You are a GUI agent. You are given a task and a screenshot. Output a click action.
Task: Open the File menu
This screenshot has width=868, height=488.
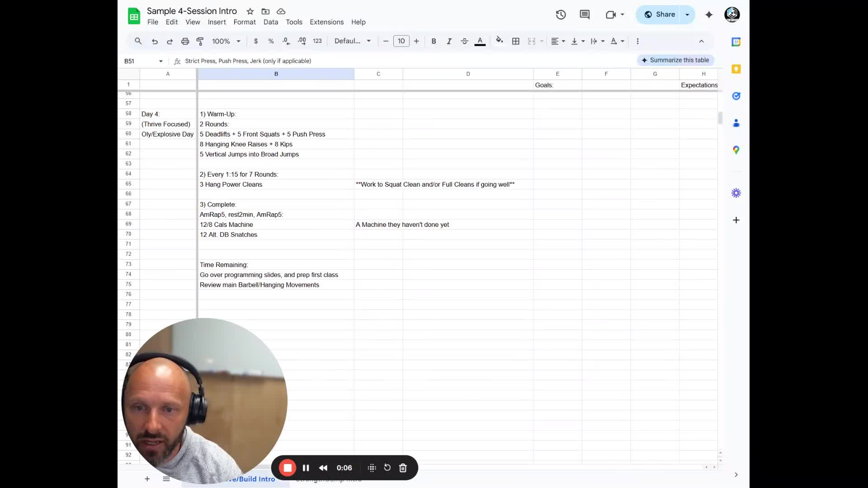point(153,22)
